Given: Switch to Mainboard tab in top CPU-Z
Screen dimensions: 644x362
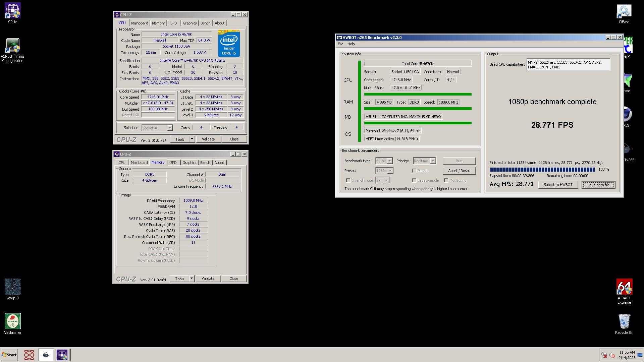Looking at the screenshot, I should 140,23.
